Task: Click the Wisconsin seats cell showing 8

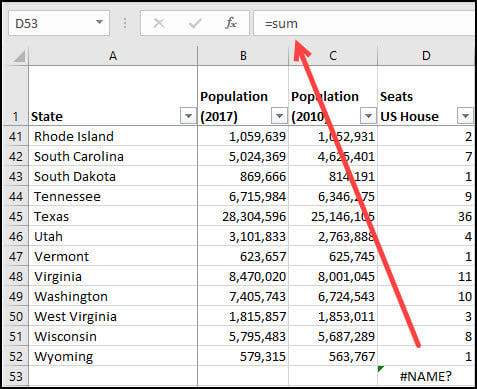Action: 426,336
